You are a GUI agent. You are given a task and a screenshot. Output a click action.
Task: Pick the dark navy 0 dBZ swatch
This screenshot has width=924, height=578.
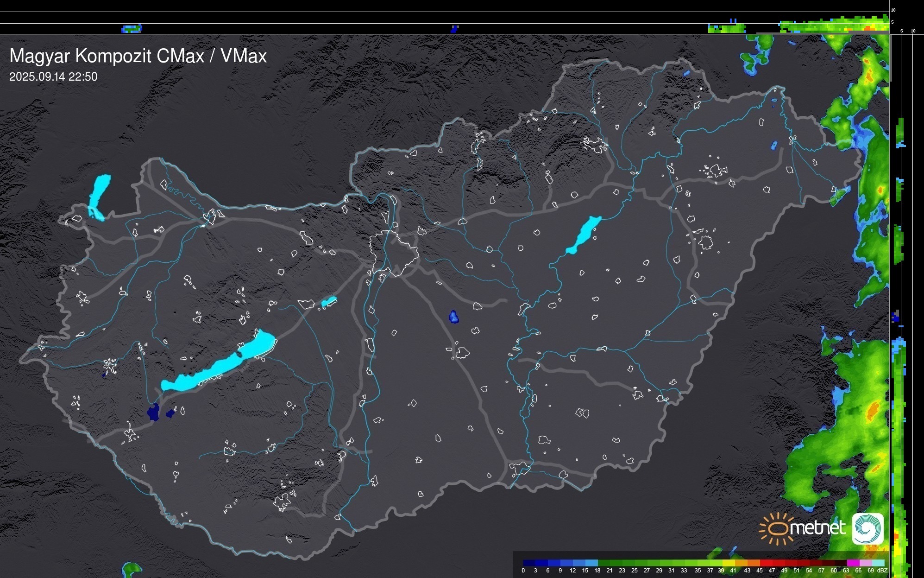coord(529,563)
